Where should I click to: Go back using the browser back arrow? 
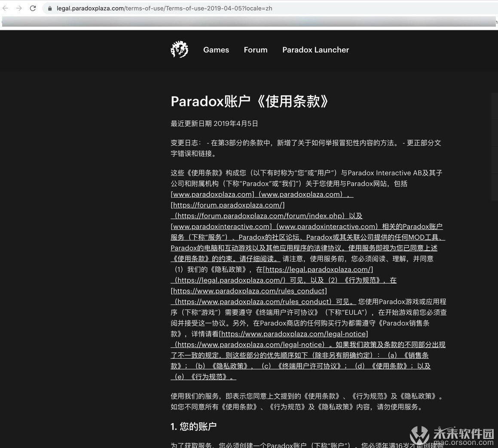click(x=6, y=8)
